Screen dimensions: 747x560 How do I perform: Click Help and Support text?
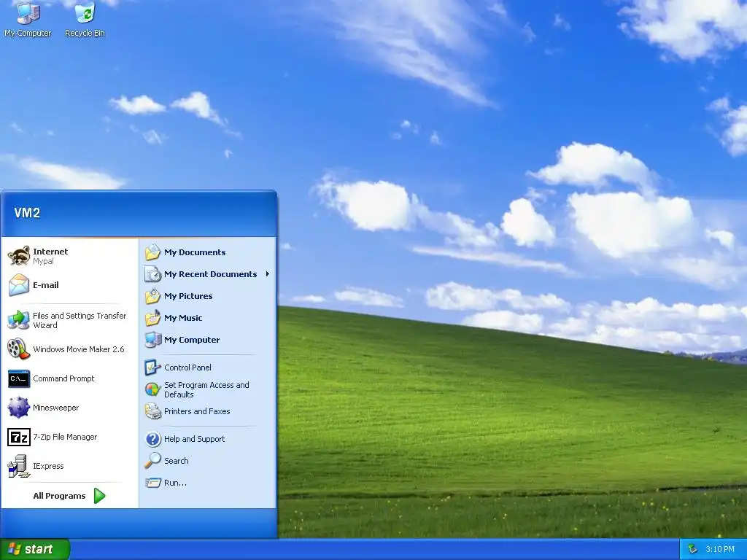(x=194, y=439)
